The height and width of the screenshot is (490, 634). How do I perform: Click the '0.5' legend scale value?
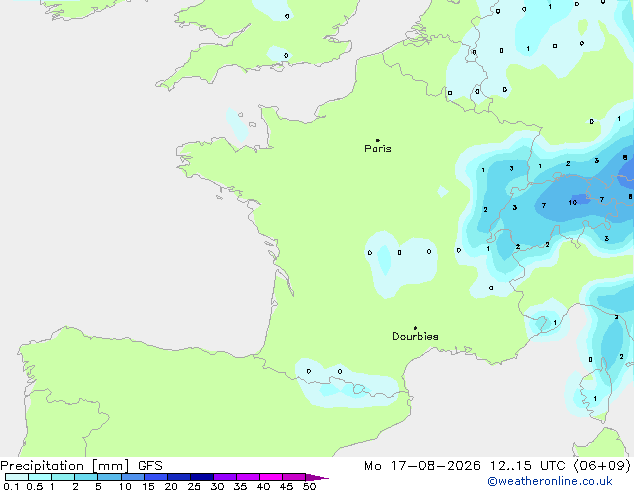point(35,486)
